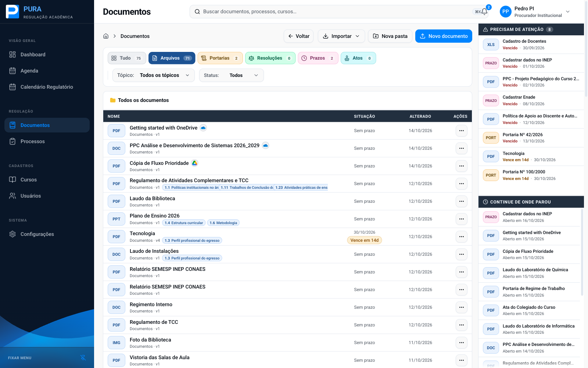Click Google Drive icon on Cópia de Fluxo
The image size is (588, 368).
[x=195, y=163]
